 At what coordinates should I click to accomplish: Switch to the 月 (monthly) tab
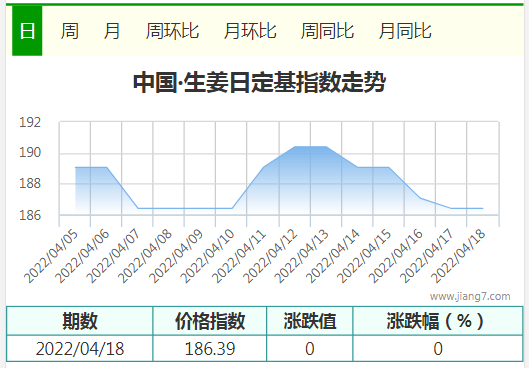click(x=112, y=31)
